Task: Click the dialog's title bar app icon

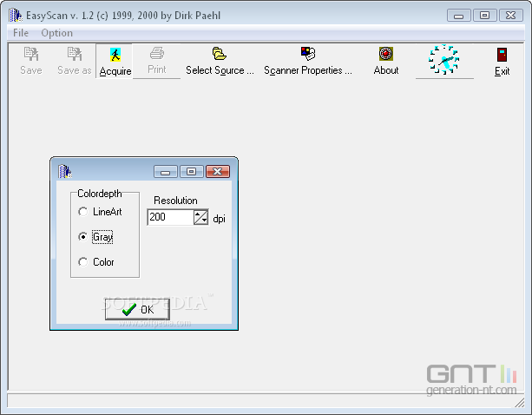Action: pos(65,171)
